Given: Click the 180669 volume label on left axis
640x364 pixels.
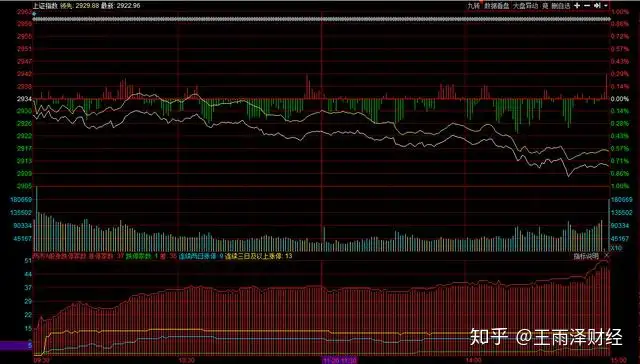Looking at the screenshot, I should point(22,200).
